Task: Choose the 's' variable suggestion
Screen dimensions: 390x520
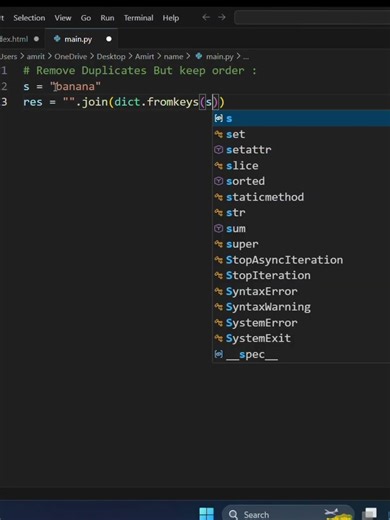Action: point(301,118)
